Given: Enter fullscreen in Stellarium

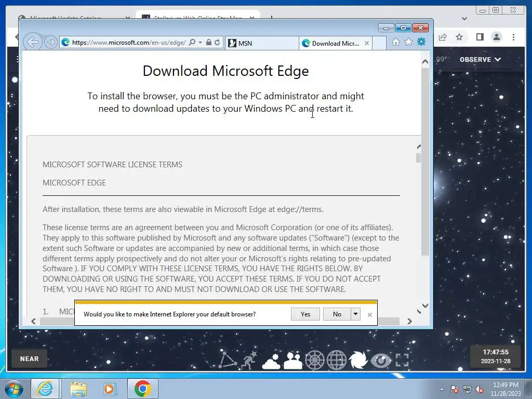Looking at the screenshot, I should 402,360.
